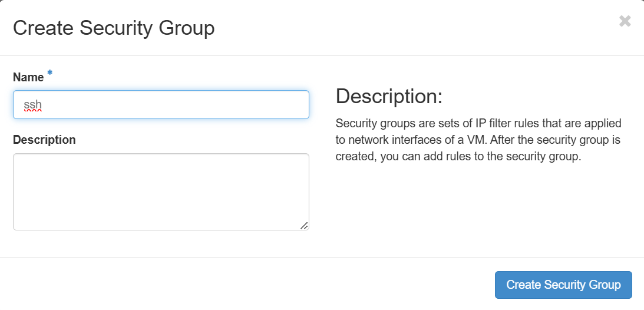Click the Description label above the textarea
644x310 pixels.
[x=44, y=140]
